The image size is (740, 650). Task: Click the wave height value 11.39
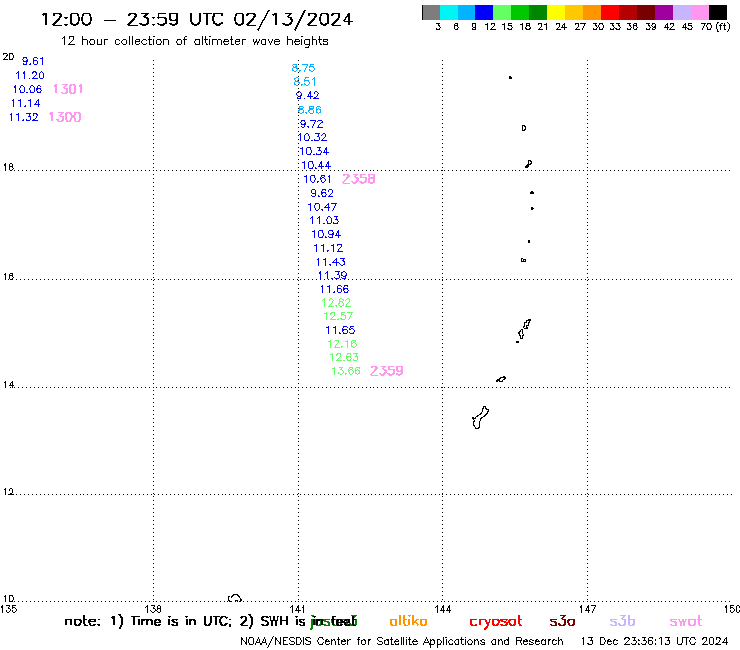click(x=332, y=275)
